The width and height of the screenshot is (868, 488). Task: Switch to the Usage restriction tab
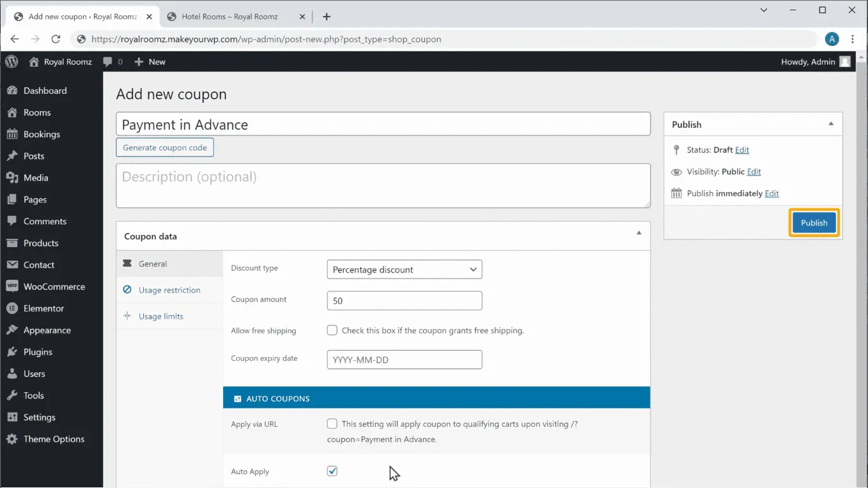[x=169, y=290]
